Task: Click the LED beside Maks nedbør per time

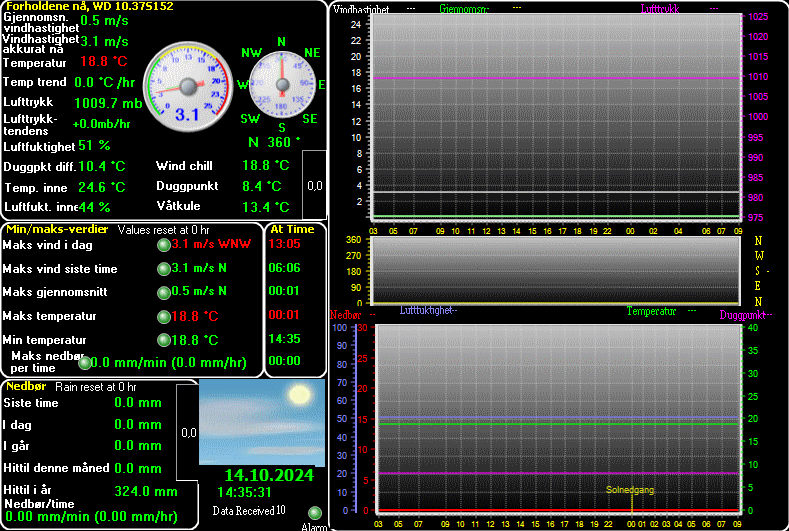Action: pos(85,363)
